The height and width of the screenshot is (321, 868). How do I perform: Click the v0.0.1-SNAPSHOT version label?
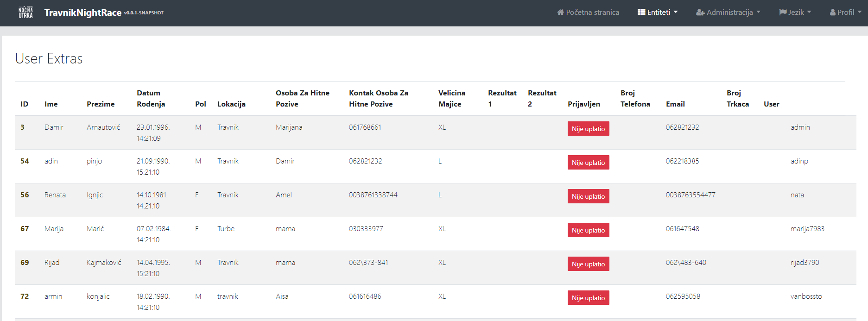pyautogui.click(x=144, y=13)
